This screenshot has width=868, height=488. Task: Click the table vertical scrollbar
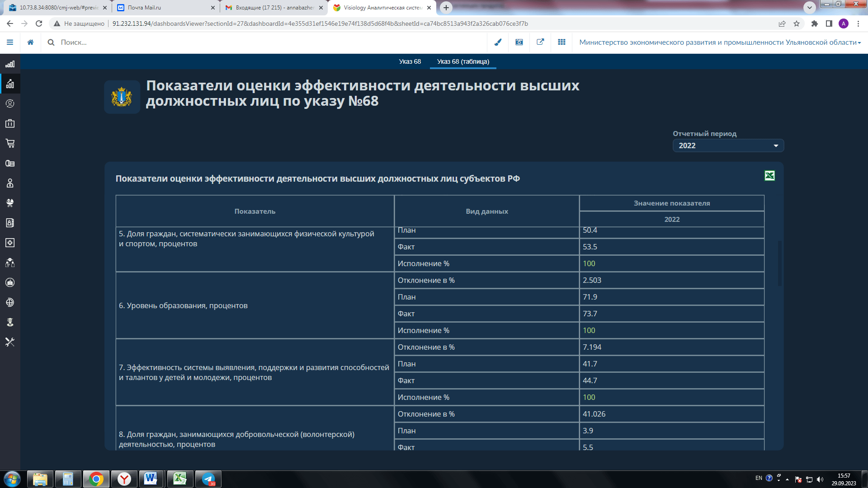pos(779,263)
